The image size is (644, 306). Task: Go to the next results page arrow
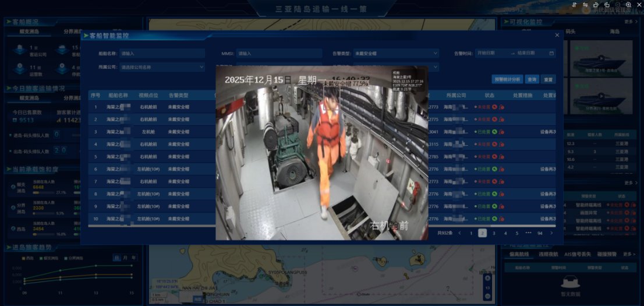coord(551,233)
